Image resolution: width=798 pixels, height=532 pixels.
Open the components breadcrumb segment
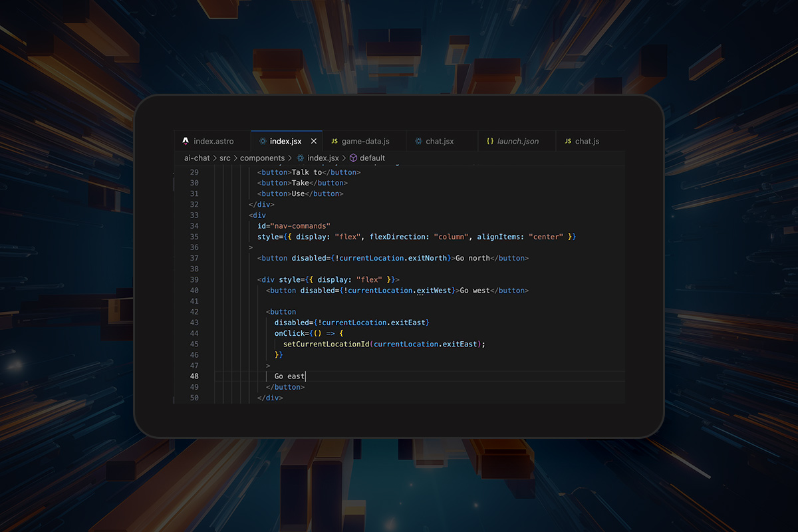pos(262,158)
